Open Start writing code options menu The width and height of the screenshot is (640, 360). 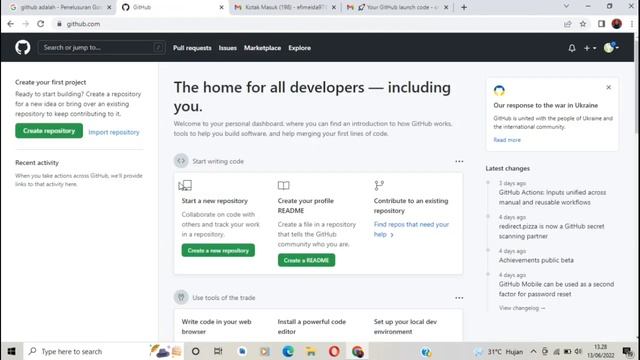click(459, 161)
